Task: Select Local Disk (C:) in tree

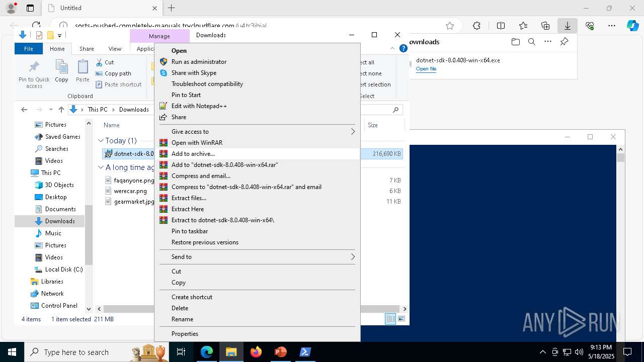Action: pos(58,269)
